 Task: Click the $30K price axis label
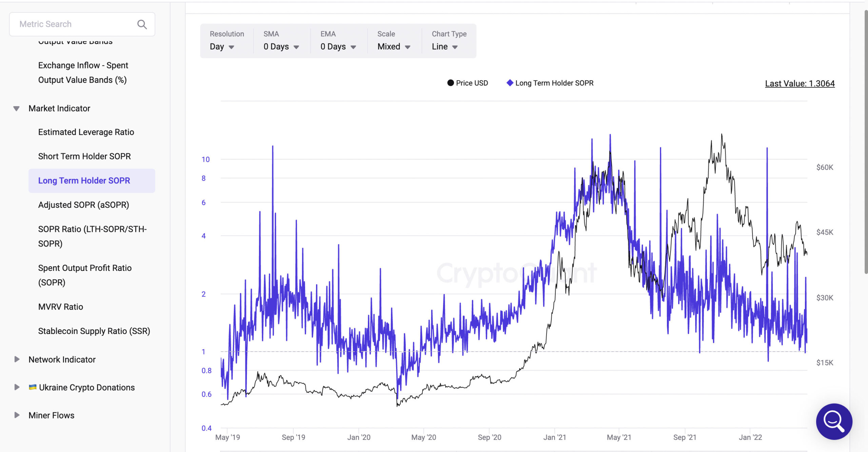click(825, 298)
